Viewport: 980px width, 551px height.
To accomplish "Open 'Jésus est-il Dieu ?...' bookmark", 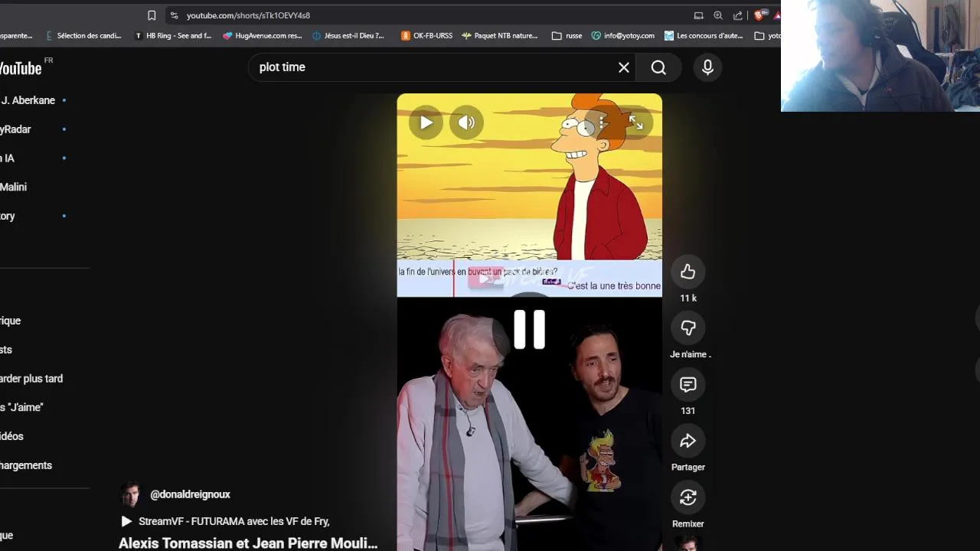I will 348,35.
